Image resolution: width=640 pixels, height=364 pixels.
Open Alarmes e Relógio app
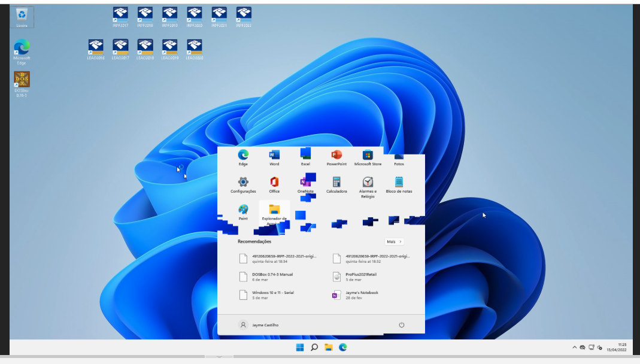368,183
